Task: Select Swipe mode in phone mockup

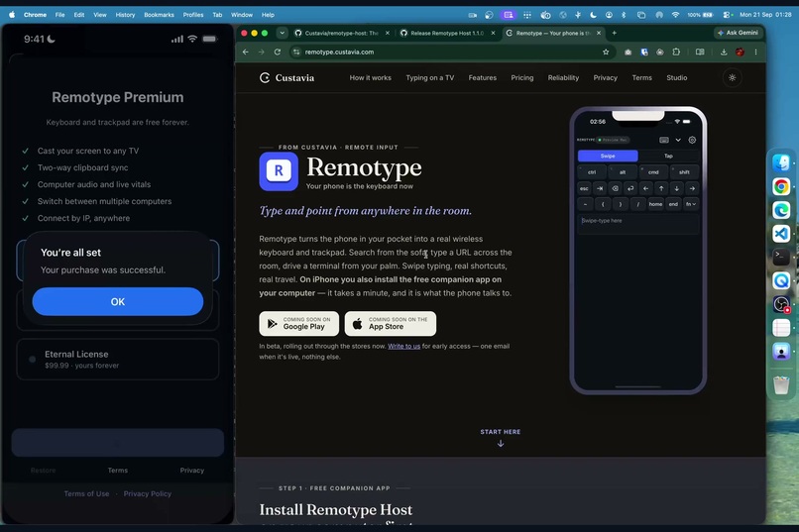Action: (x=608, y=156)
